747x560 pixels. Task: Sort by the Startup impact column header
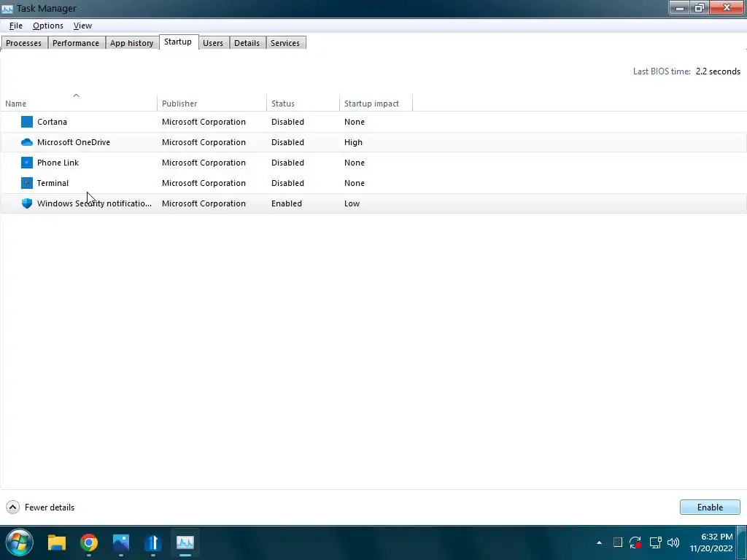click(x=376, y=104)
